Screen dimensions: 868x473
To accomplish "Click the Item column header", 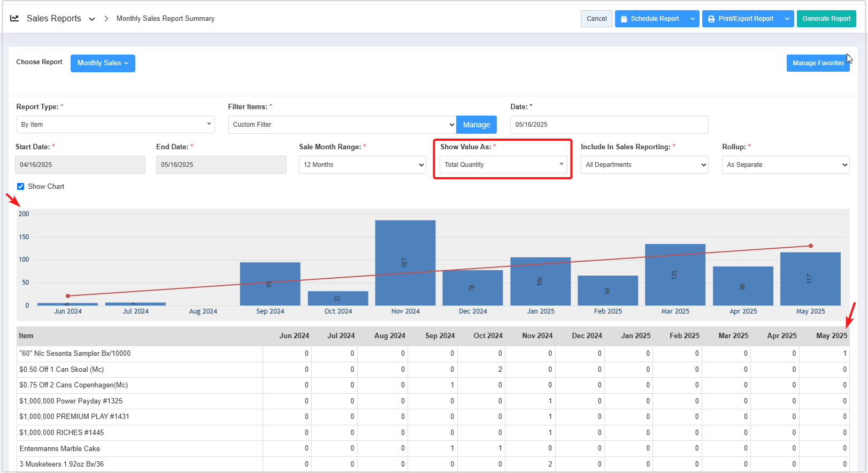I will tap(26, 336).
